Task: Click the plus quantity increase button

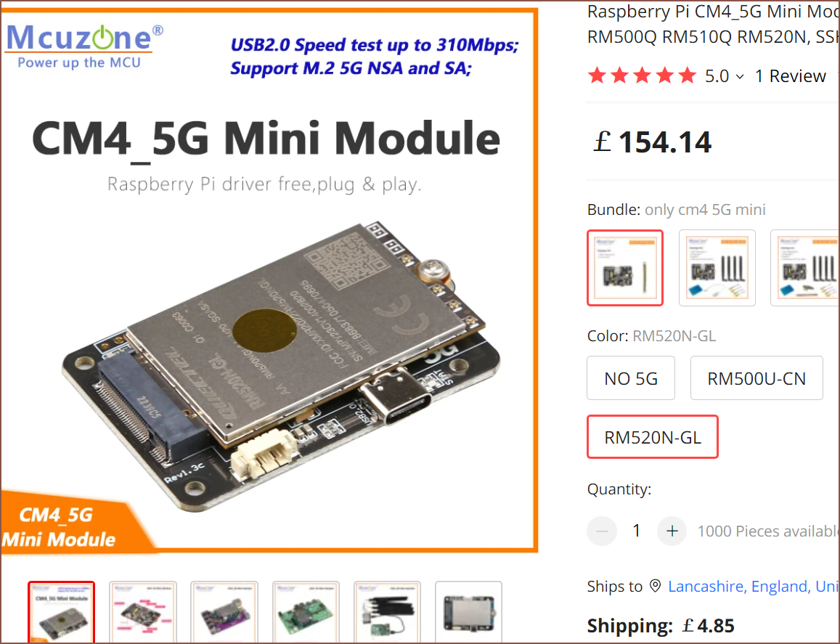Action: [x=672, y=531]
